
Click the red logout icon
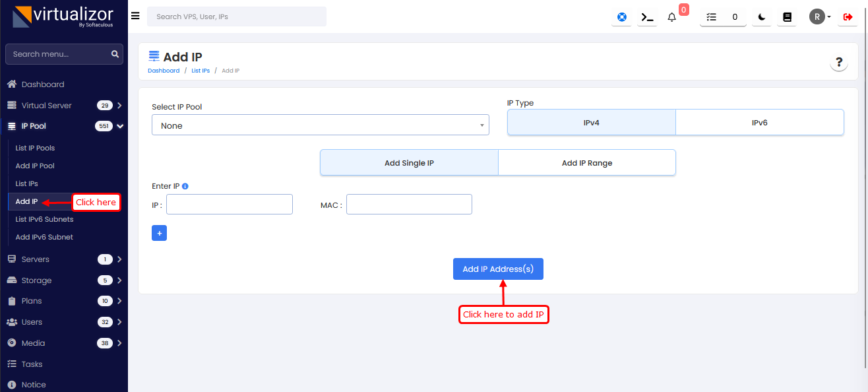(848, 17)
